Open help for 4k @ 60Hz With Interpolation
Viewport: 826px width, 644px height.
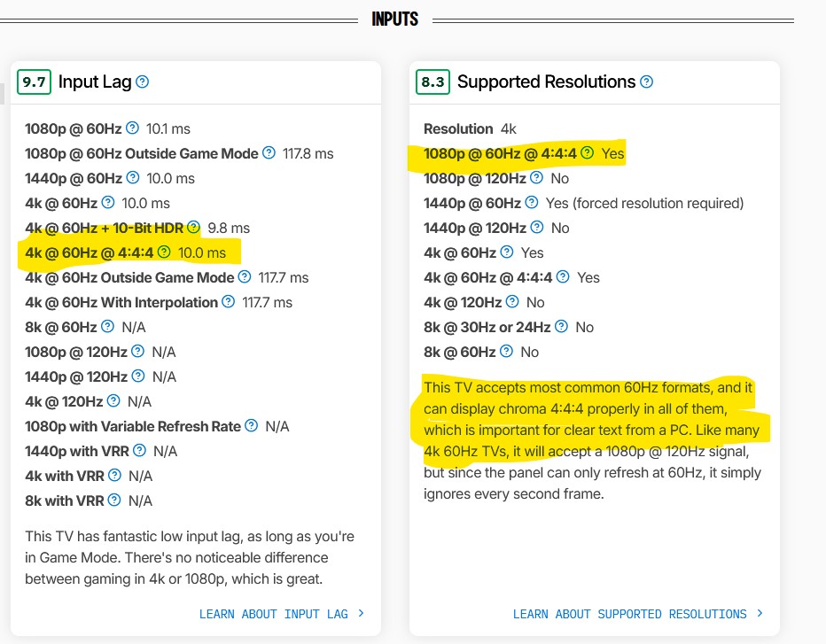tap(229, 302)
